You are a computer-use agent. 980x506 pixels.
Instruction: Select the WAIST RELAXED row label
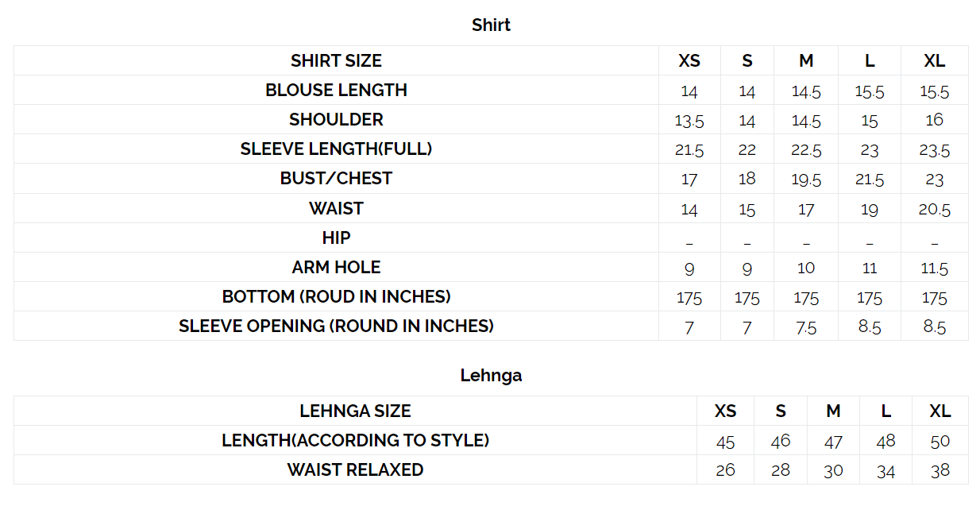(x=355, y=469)
